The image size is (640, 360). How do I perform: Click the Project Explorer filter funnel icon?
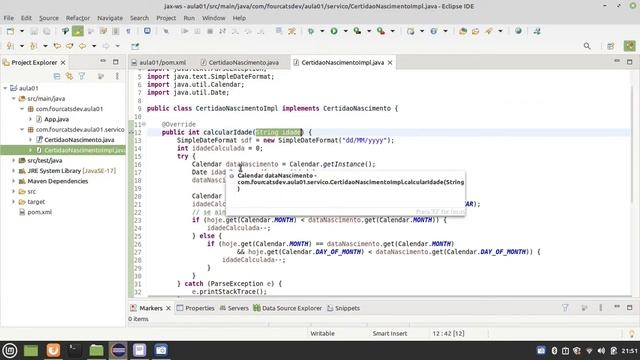(x=82, y=76)
